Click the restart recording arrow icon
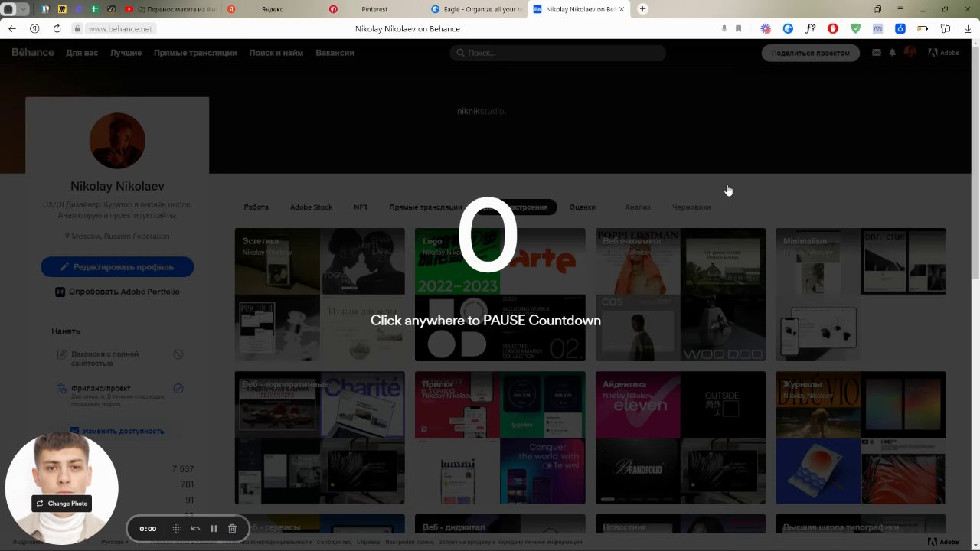 [x=195, y=528]
